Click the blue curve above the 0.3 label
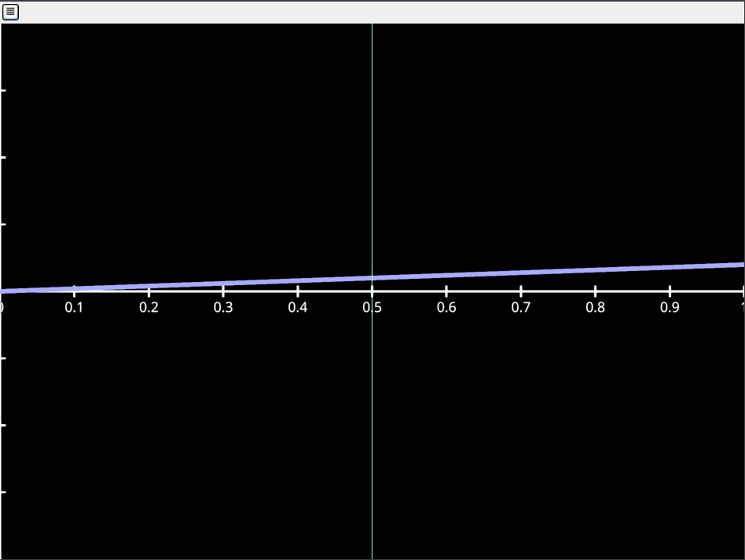Image resolution: width=745 pixels, height=560 pixels. pyautogui.click(x=223, y=283)
